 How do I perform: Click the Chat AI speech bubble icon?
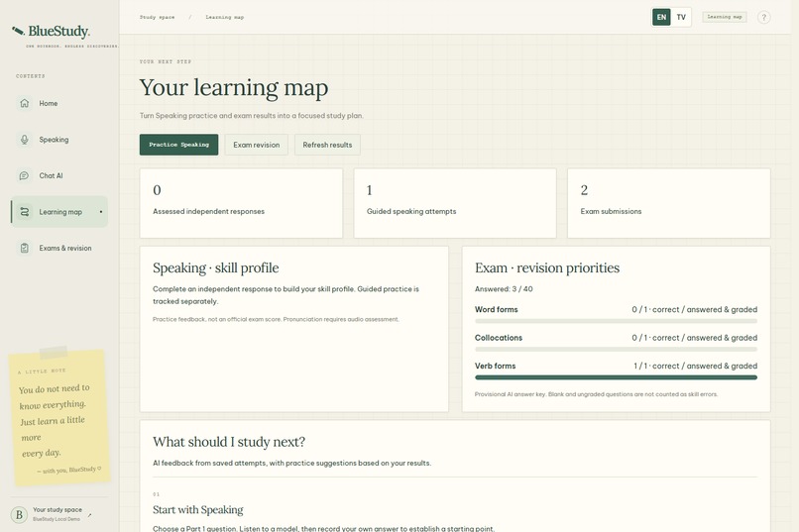24,175
